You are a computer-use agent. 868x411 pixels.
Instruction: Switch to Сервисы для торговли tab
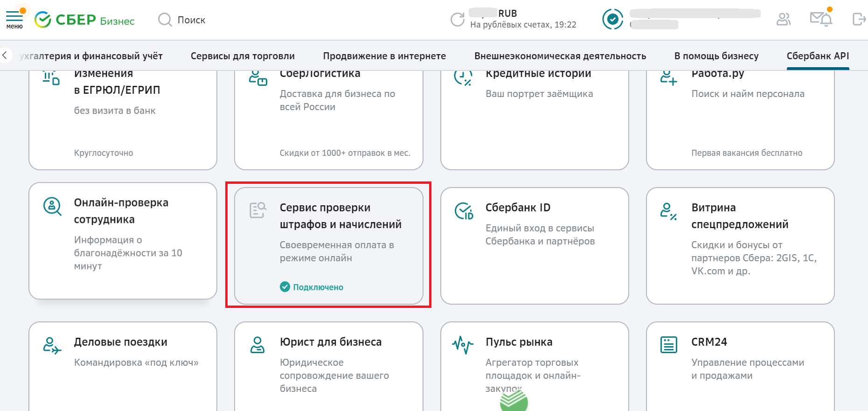click(x=243, y=56)
